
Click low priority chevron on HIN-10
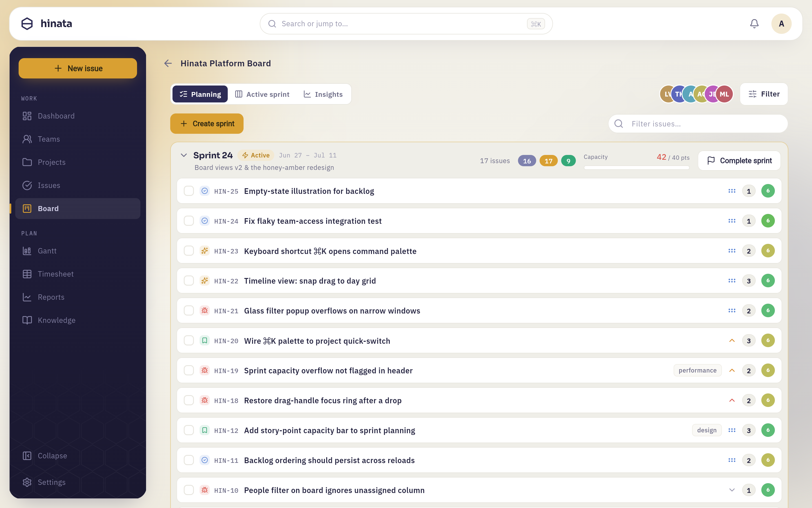[x=732, y=490]
